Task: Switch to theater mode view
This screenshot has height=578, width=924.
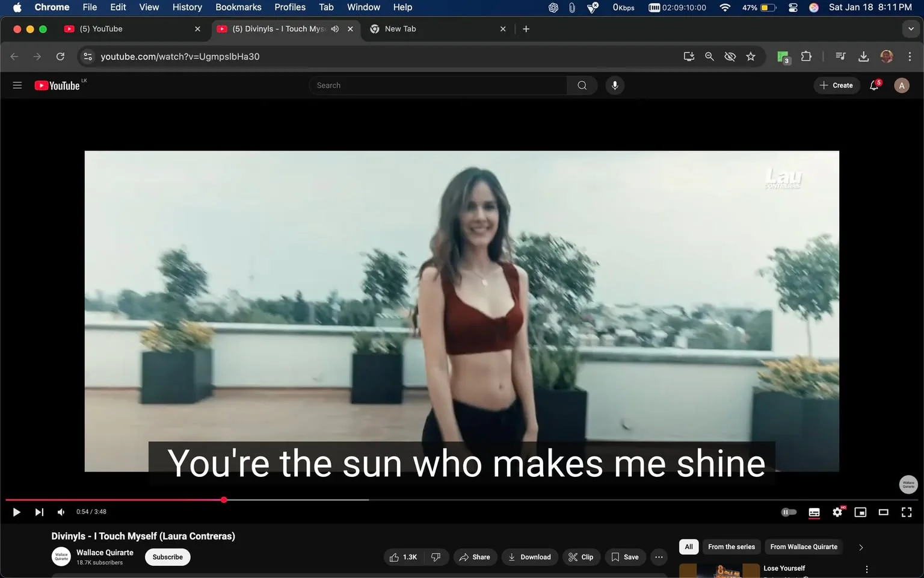Action: click(x=883, y=512)
